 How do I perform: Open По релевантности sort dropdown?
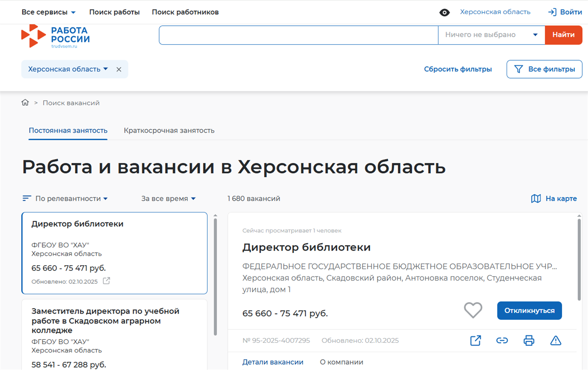click(x=65, y=198)
